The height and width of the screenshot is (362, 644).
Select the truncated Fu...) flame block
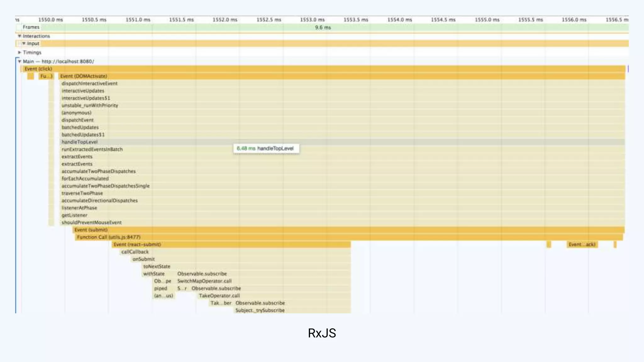click(46, 76)
